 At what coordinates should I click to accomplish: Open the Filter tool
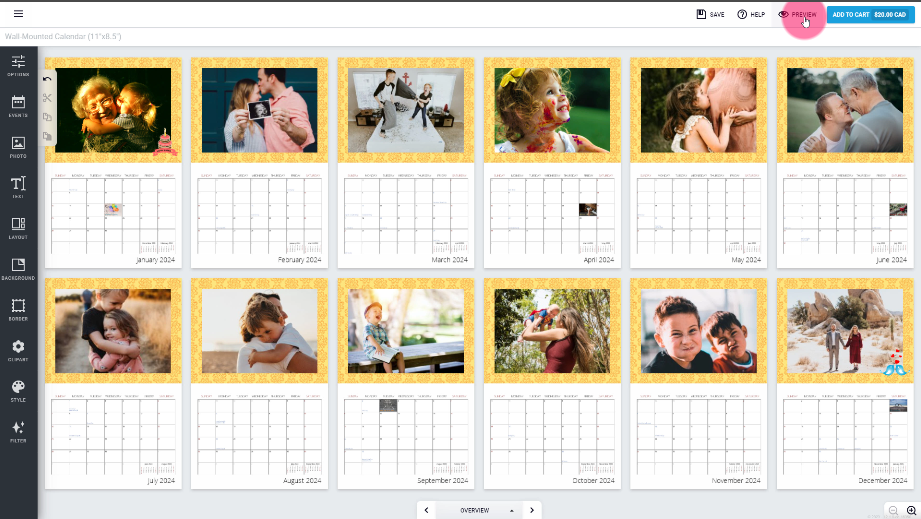coord(18,431)
